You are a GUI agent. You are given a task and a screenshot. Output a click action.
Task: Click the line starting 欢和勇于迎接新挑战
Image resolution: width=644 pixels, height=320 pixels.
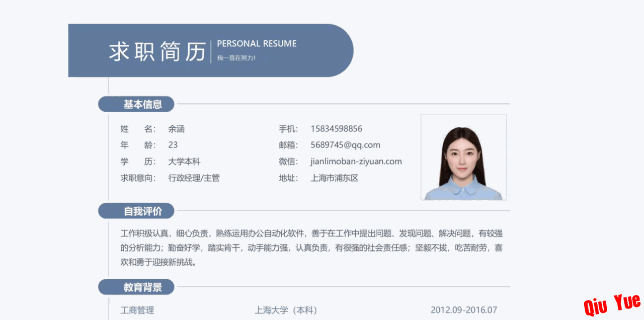pyautogui.click(x=158, y=262)
